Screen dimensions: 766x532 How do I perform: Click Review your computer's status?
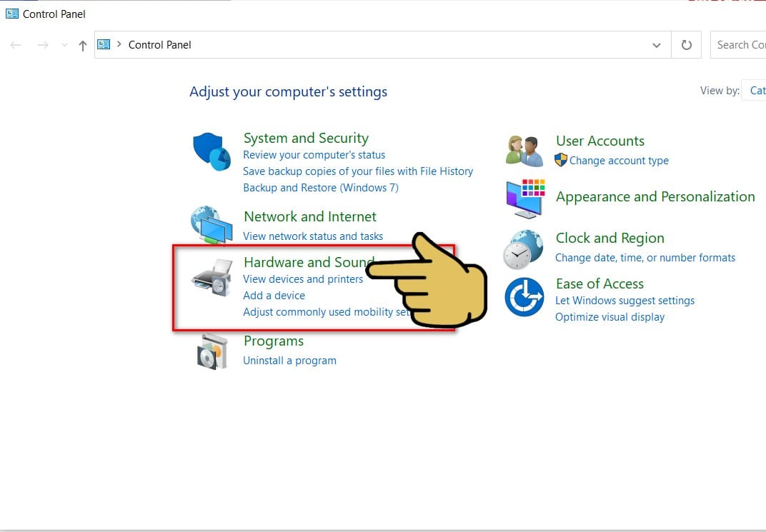pyautogui.click(x=314, y=155)
